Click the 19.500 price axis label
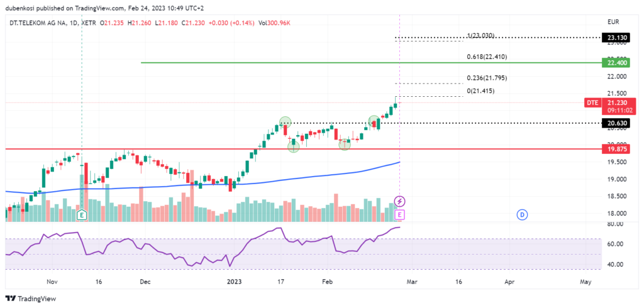 pos(616,162)
